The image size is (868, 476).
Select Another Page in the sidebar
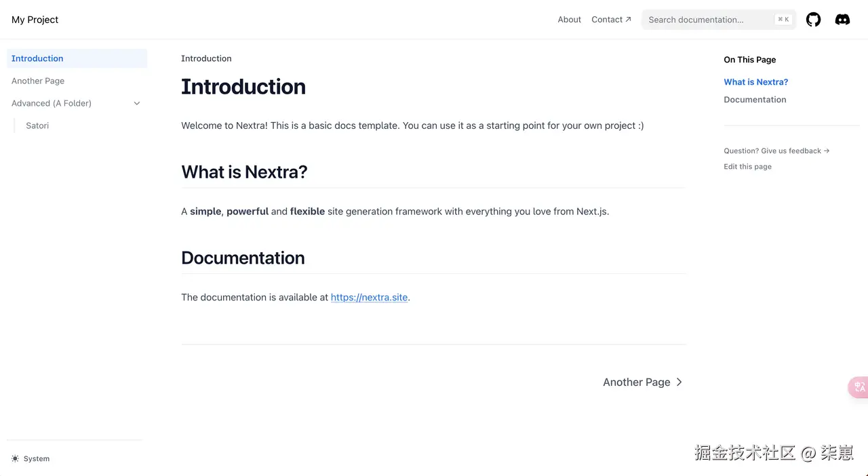(x=38, y=81)
